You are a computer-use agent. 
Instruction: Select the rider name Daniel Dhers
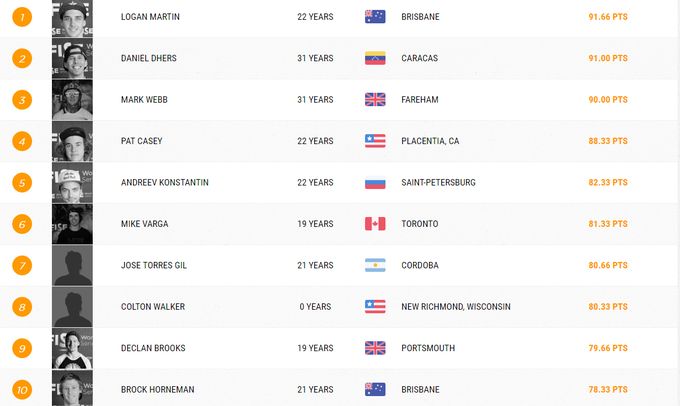150,58
